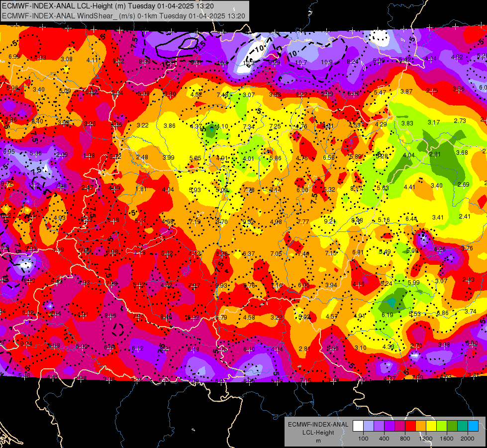The height and width of the screenshot is (448, 487).
Task: Click the yellow legend swatch
Action: (x=431, y=426)
